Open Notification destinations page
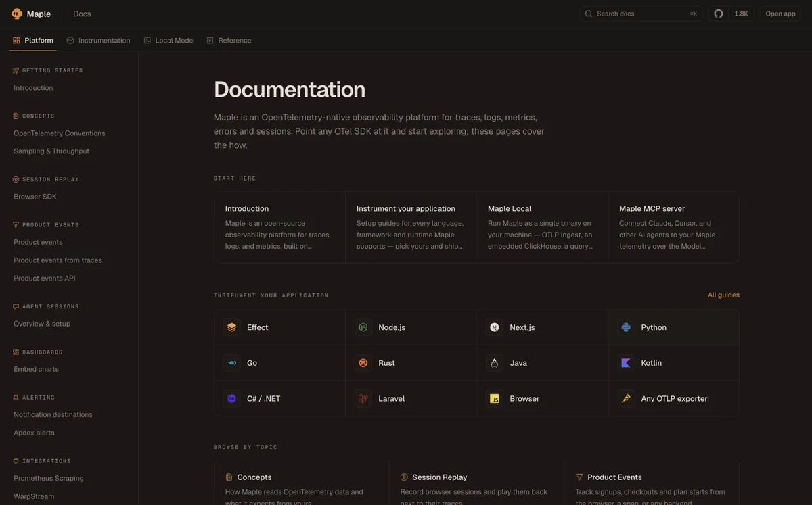812x505 pixels. (x=53, y=414)
